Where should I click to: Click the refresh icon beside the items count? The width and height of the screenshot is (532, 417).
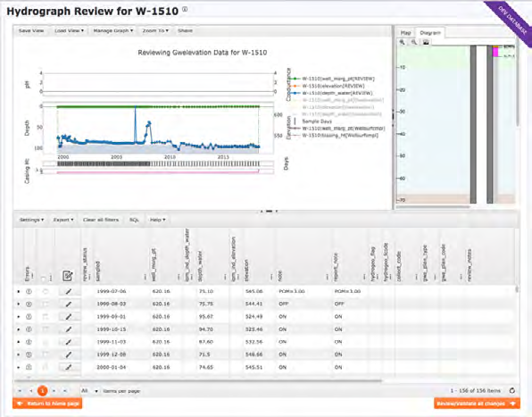512,391
